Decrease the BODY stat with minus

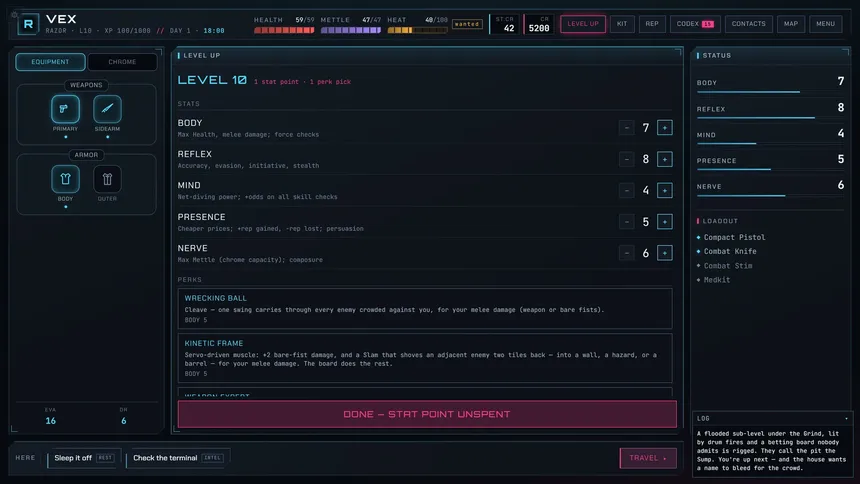pos(626,128)
